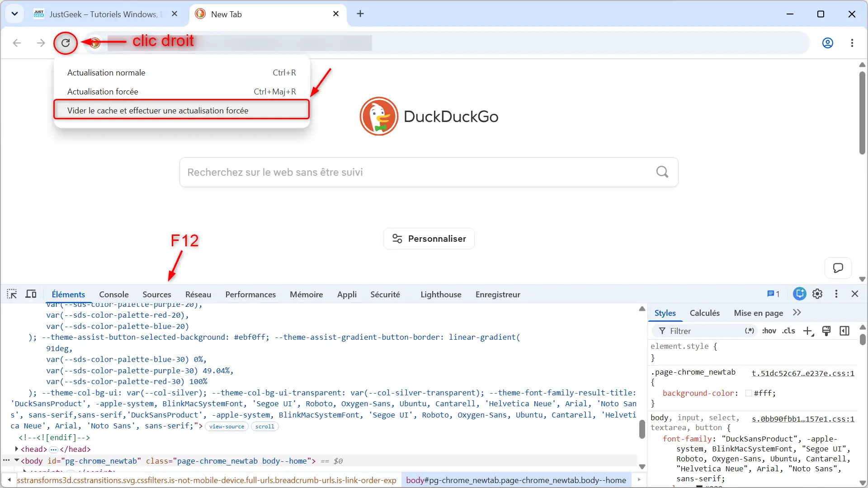Open the Enregistreur DevTools tab

[498, 295]
